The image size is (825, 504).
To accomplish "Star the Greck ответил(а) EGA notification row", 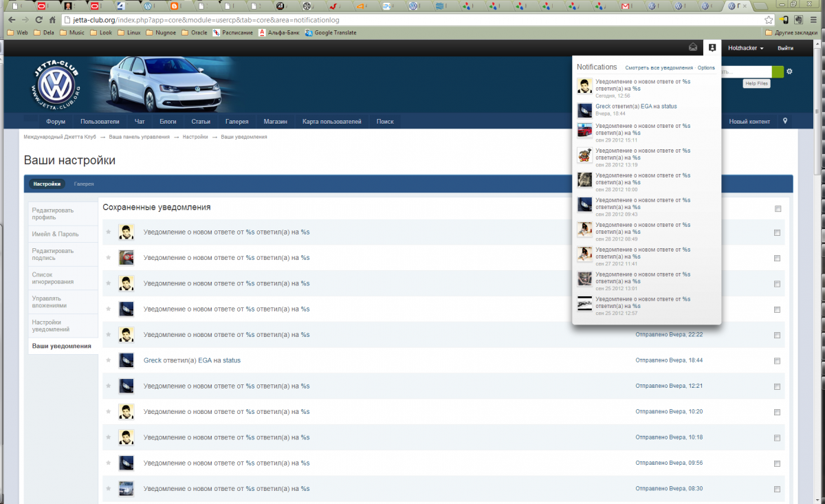I will (x=108, y=360).
